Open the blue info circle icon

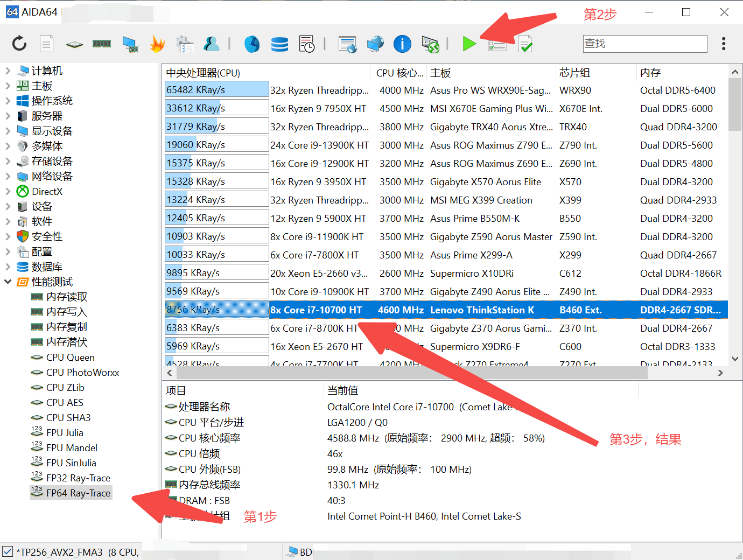click(402, 44)
